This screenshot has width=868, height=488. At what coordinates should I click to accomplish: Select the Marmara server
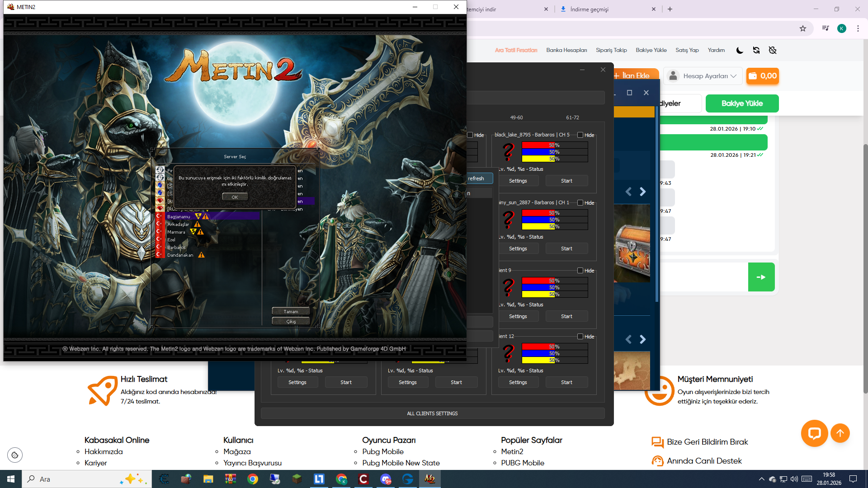176,232
